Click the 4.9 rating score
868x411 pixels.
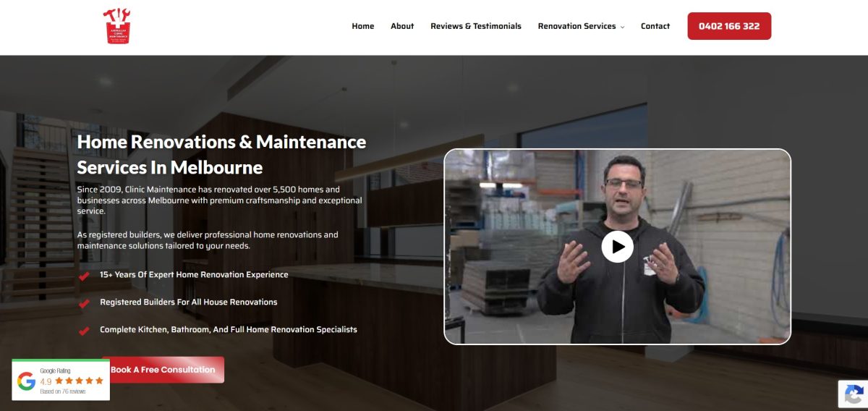(46, 381)
